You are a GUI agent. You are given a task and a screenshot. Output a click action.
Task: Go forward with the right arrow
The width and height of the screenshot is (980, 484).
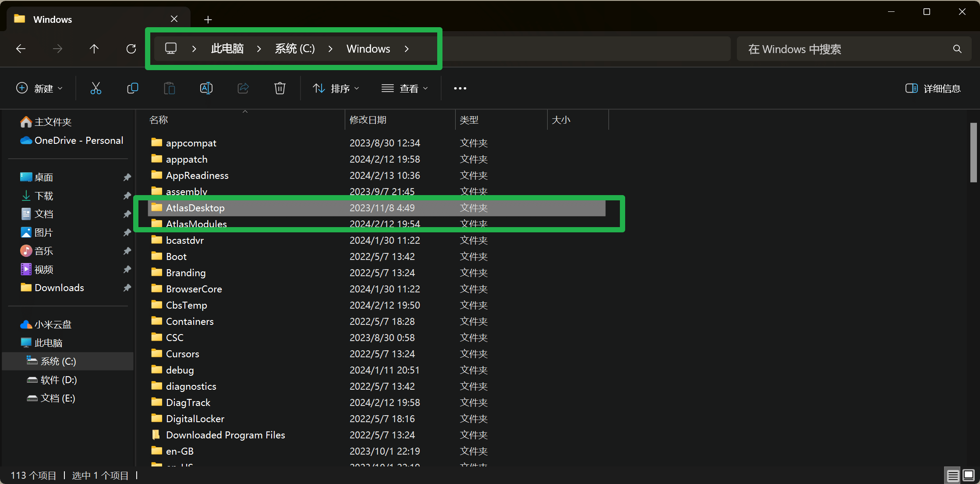point(57,49)
